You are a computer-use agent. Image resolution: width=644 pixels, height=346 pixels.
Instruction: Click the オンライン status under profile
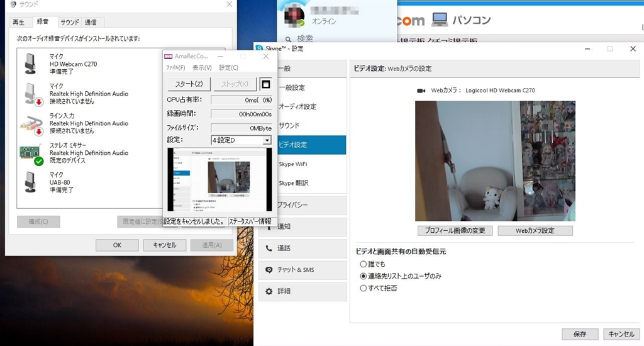coord(324,21)
